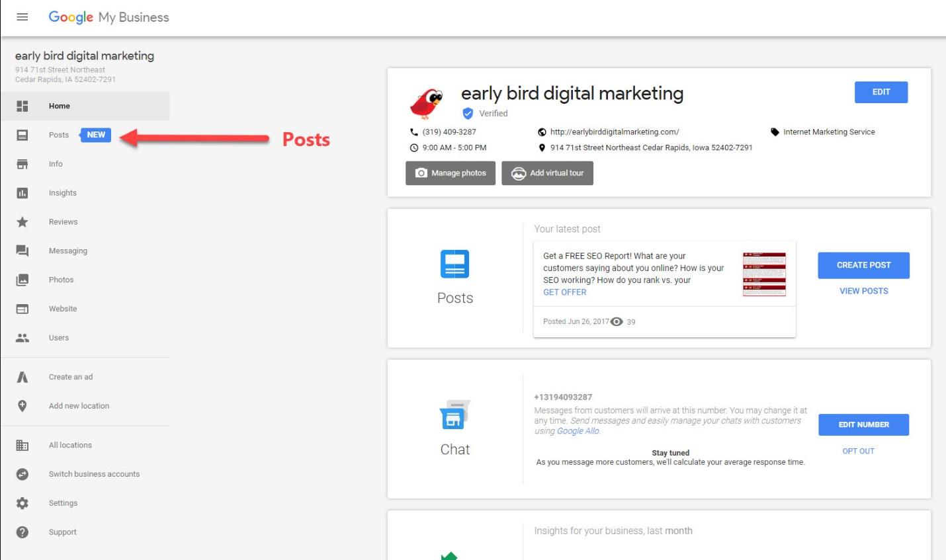Click the Switch business accounts icon

click(22, 474)
